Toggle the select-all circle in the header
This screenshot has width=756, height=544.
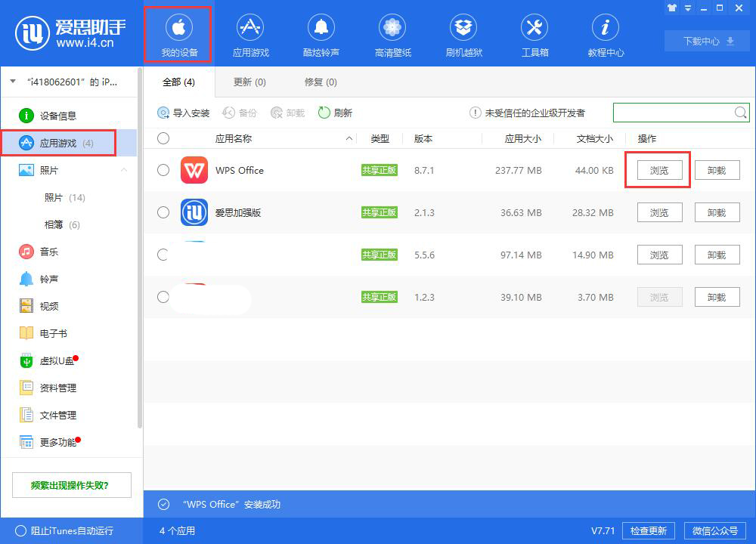163,138
